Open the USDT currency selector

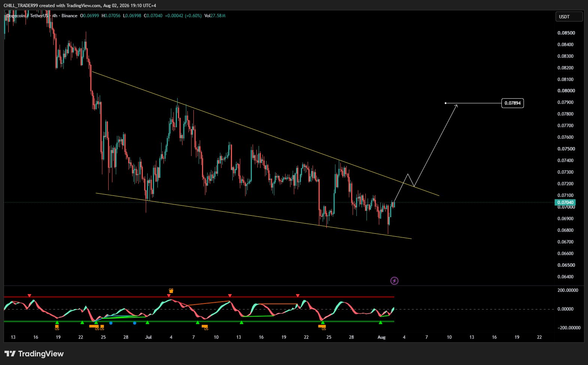coord(569,17)
